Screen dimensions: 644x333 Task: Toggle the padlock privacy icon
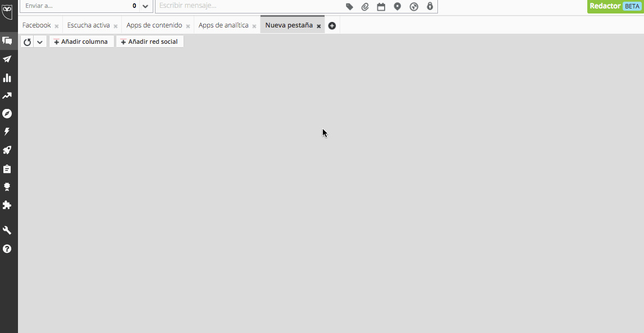pos(430,7)
